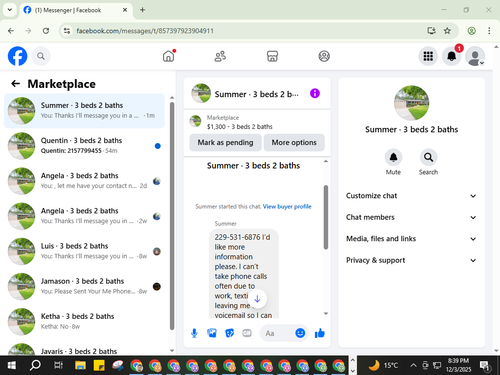Image resolution: width=500 pixels, height=375 pixels.
Task: Click the More options button
Action: pyautogui.click(x=294, y=143)
